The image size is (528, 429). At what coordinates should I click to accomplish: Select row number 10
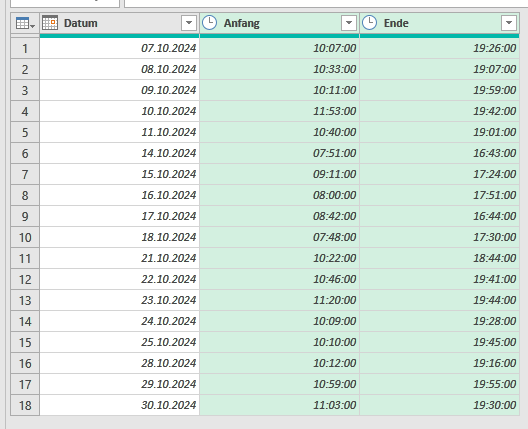point(25,237)
